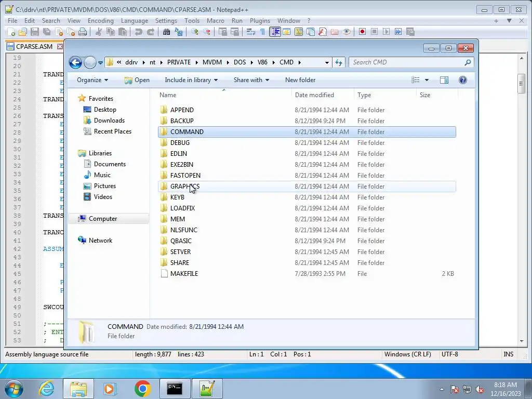Viewport: 532px width, 399px height.
Task: Open Function List toolbar icon
Action: coord(322,32)
